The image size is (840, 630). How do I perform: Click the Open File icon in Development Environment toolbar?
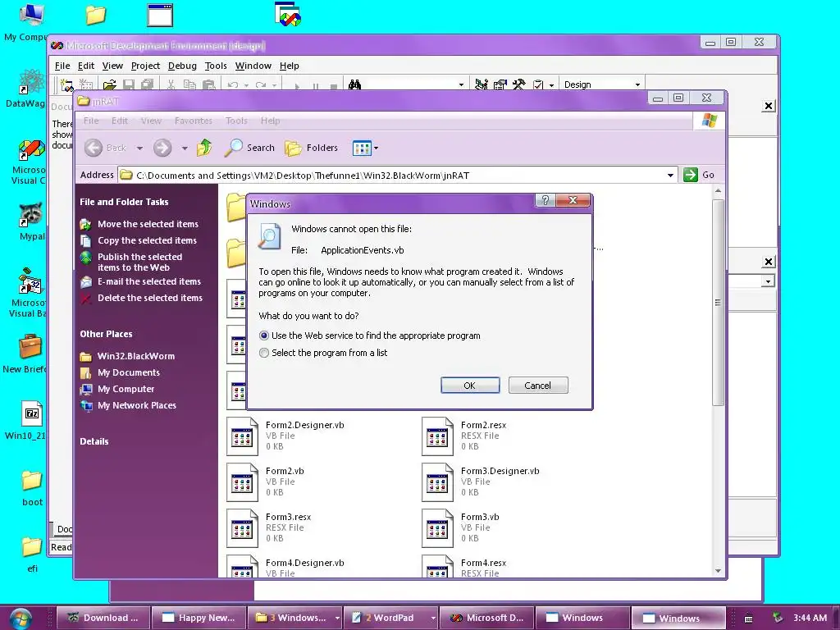tap(110, 84)
